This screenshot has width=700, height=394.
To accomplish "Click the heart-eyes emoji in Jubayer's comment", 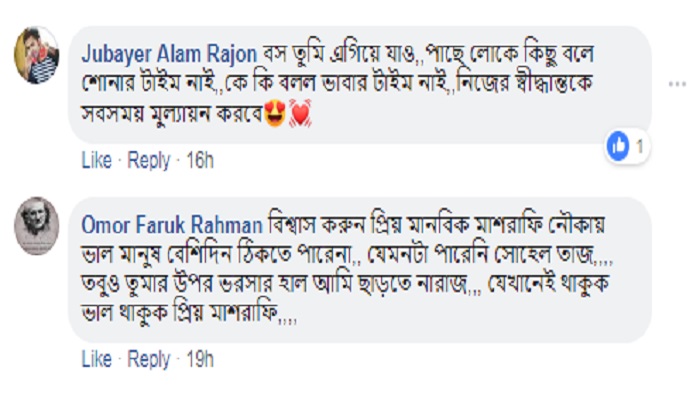I will (275, 114).
